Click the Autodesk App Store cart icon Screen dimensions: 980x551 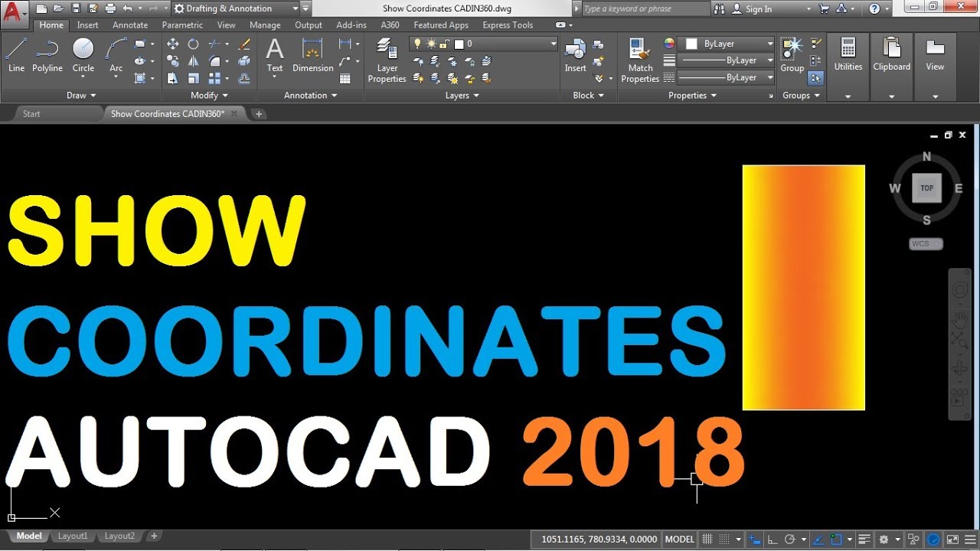click(x=824, y=8)
